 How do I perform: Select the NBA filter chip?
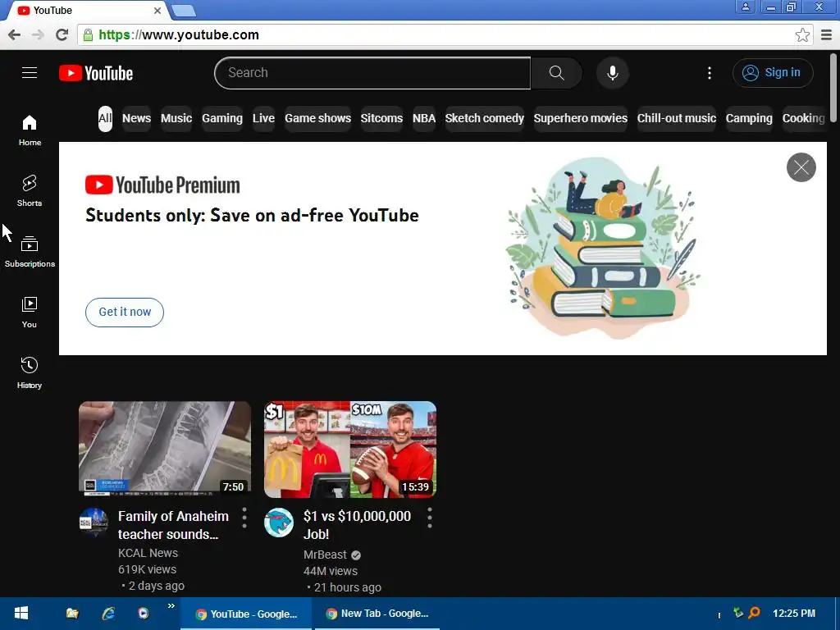[x=424, y=118]
